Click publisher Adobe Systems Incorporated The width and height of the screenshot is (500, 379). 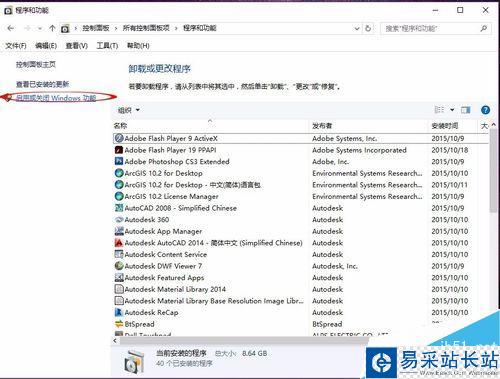(x=359, y=150)
